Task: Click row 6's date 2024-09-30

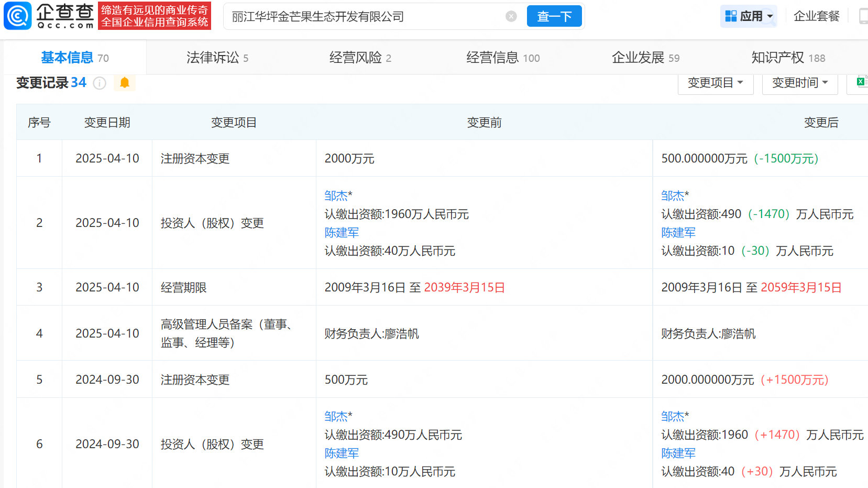Action: tap(107, 444)
